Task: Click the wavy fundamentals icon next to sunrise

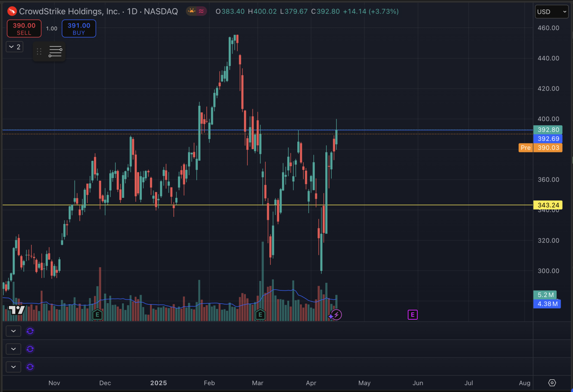Action: pyautogui.click(x=201, y=11)
